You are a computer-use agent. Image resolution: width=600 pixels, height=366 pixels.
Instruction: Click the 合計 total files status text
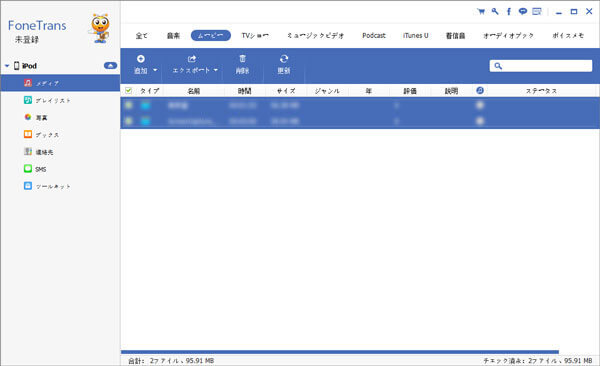171,361
